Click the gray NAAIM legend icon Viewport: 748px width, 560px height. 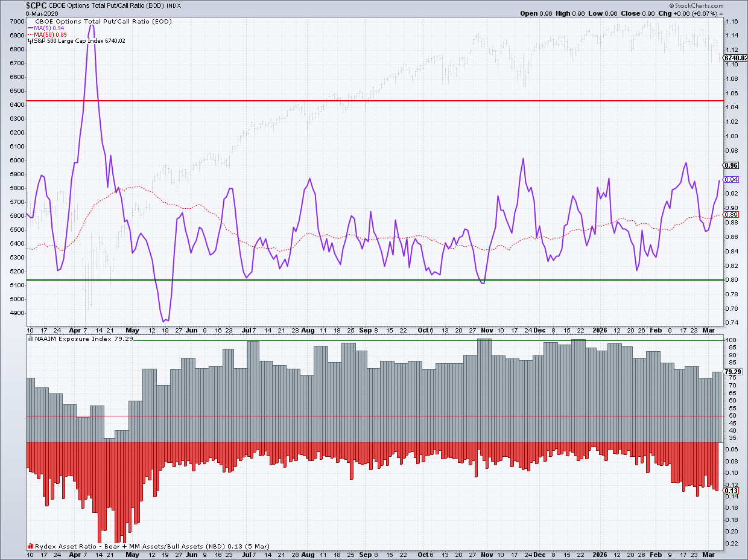coord(31,339)
